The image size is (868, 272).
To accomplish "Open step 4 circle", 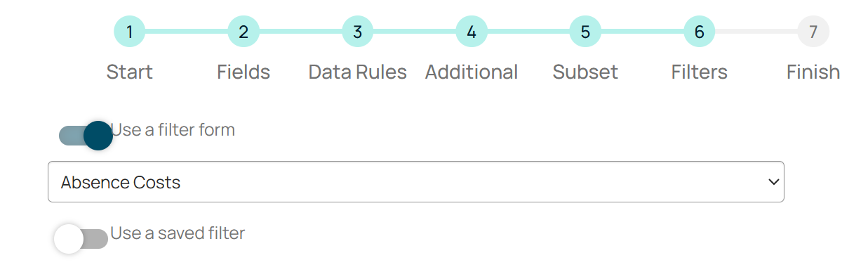I will pyautogui.click(x=472, y=32).
